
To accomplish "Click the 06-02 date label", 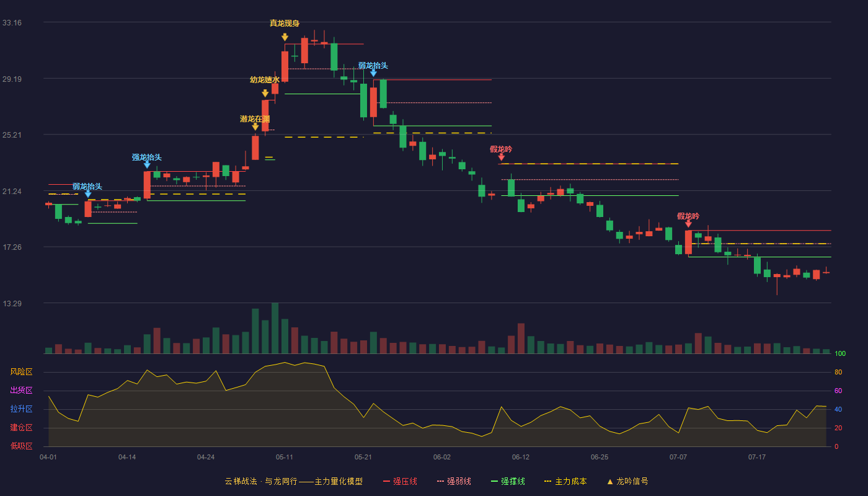I will pos(442,457).
